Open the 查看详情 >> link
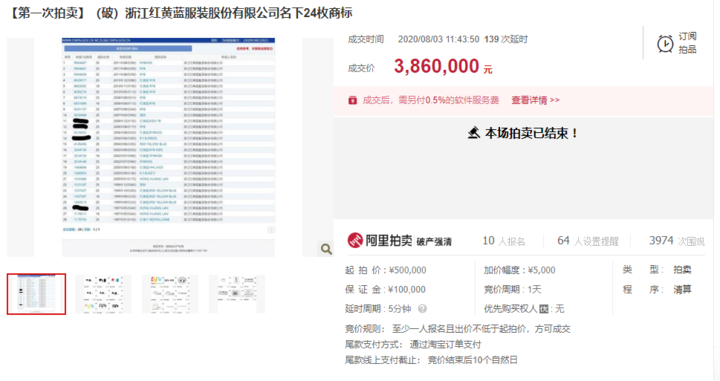 (x=535, y=100)
